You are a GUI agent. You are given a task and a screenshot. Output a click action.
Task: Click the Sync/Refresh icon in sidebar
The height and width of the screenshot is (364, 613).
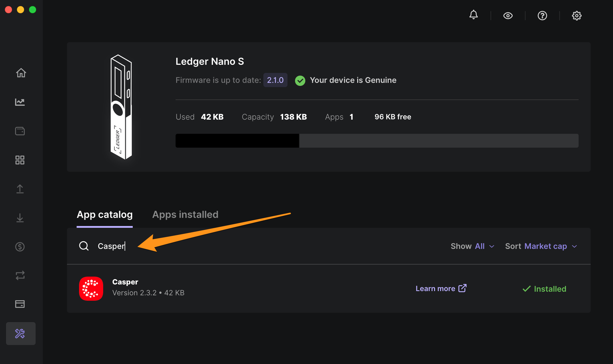coord(21,275)
